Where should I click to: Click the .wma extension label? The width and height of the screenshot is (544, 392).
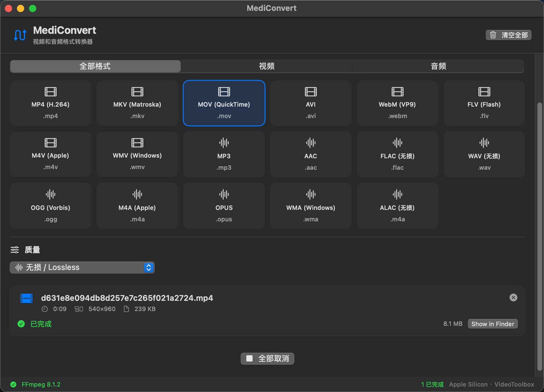[311, 219]
